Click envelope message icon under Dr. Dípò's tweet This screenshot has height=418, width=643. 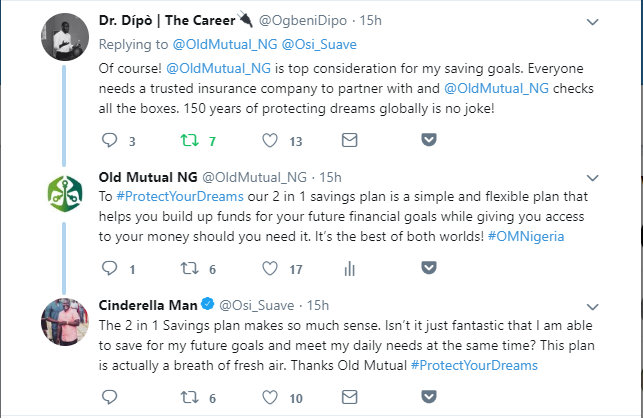(348, 141)
